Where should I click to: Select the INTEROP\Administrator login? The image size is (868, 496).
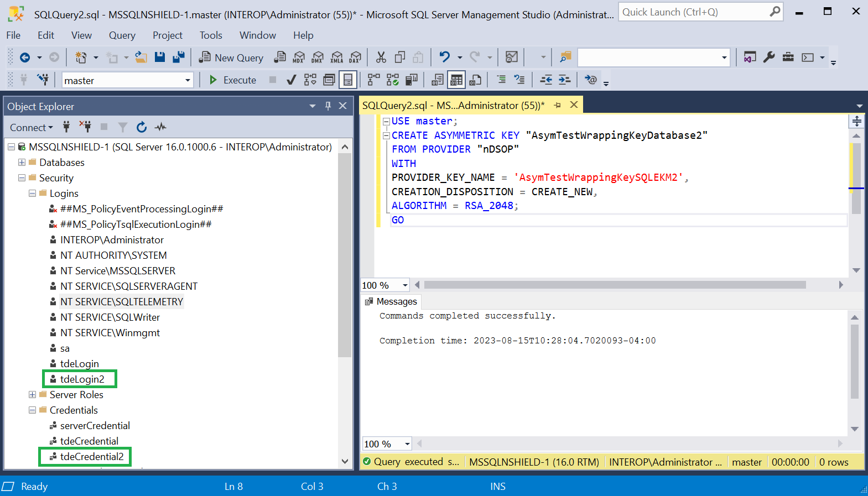pyautogui.click(x=112, y=240)
